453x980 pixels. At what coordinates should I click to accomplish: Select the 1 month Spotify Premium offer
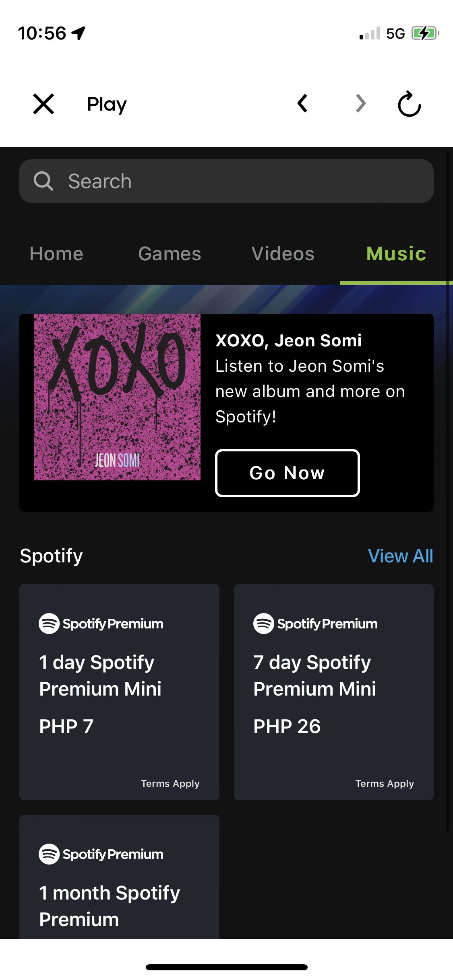point(119,877)
